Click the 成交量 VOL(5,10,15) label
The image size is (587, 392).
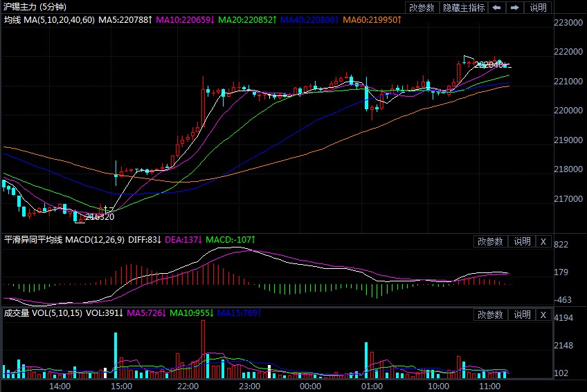click(x=43, y=313)
